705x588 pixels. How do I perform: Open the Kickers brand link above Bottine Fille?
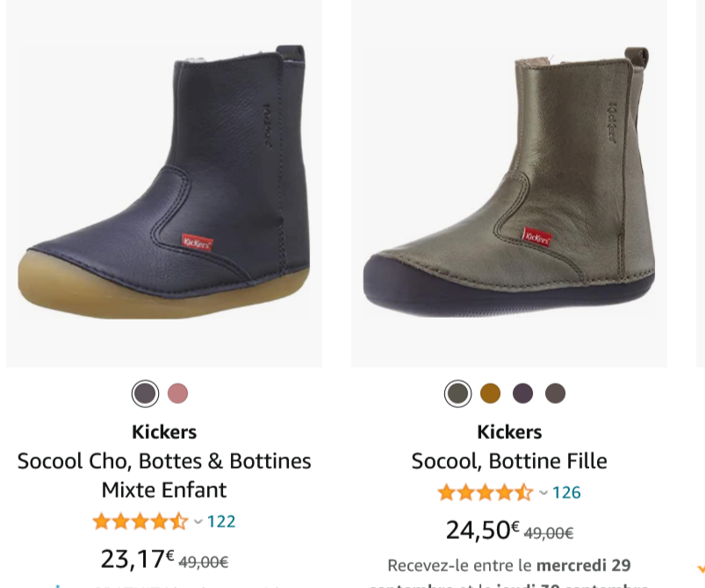[x=509, y=431]
